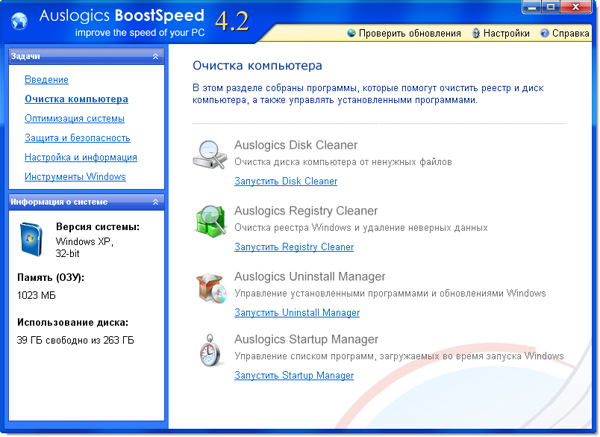The height and width of the screenshot is (437, 600).
Task: Click the Uninstall Manager box icon
Action: [x=210, y=288]
